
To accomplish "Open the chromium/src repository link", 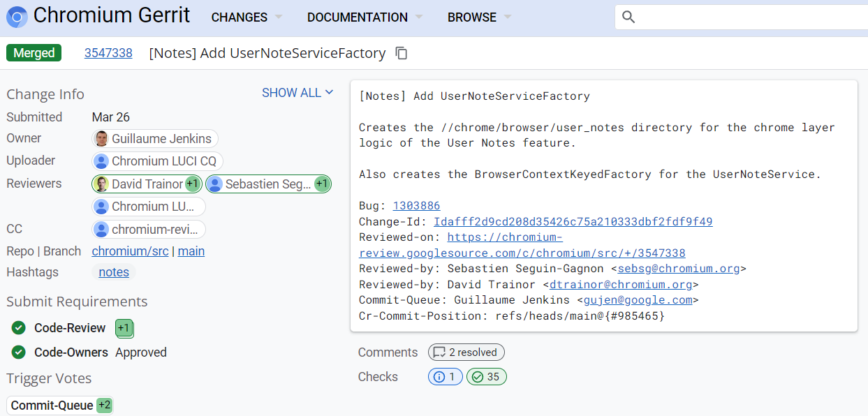I will (130, 251).
